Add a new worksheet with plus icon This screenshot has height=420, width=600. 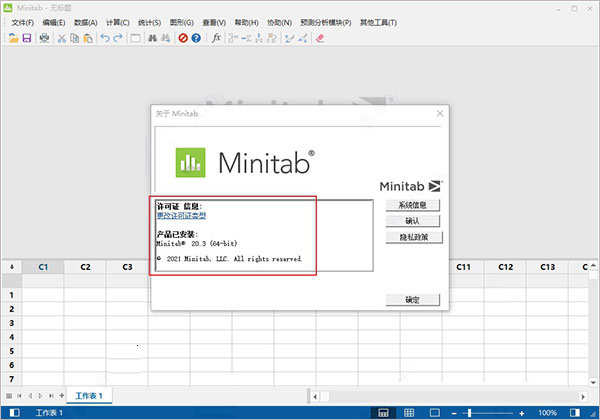click(62, 396)
